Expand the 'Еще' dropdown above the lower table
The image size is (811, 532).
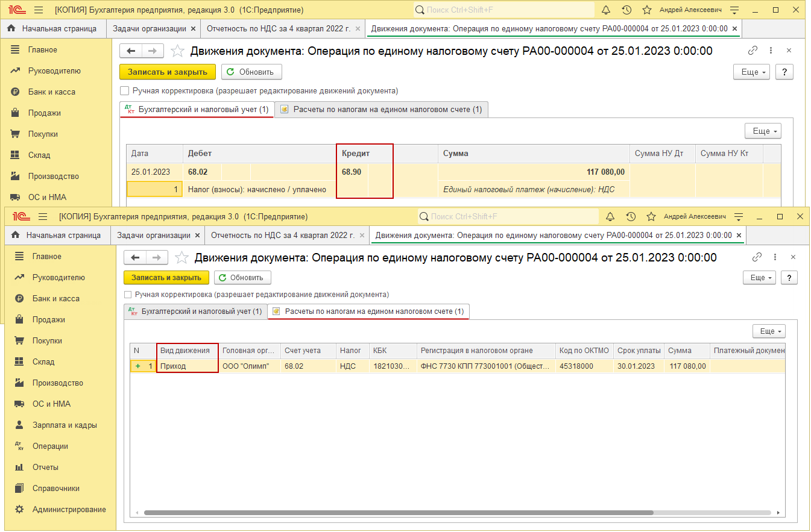coord(769,331)
